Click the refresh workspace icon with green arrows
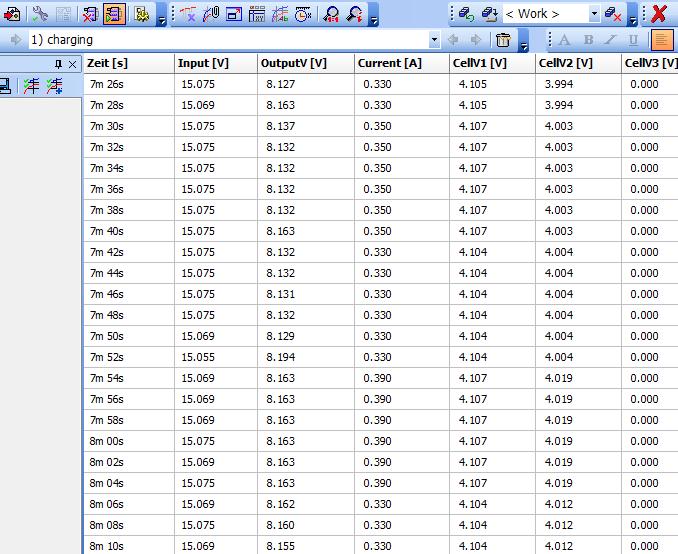 pos(467,14)
